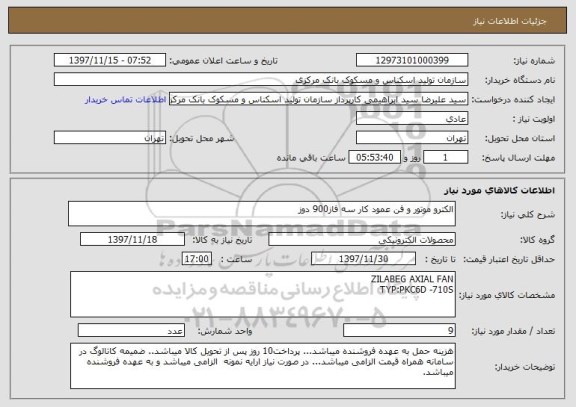Select the توضیحات خریدار label
Viewport: 576px width, 407px height.
click(x=525, y=367)
